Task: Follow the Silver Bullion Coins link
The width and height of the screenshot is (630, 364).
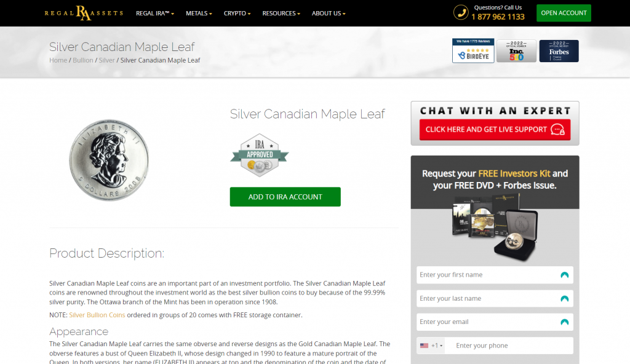Action: tap(97, 315)
